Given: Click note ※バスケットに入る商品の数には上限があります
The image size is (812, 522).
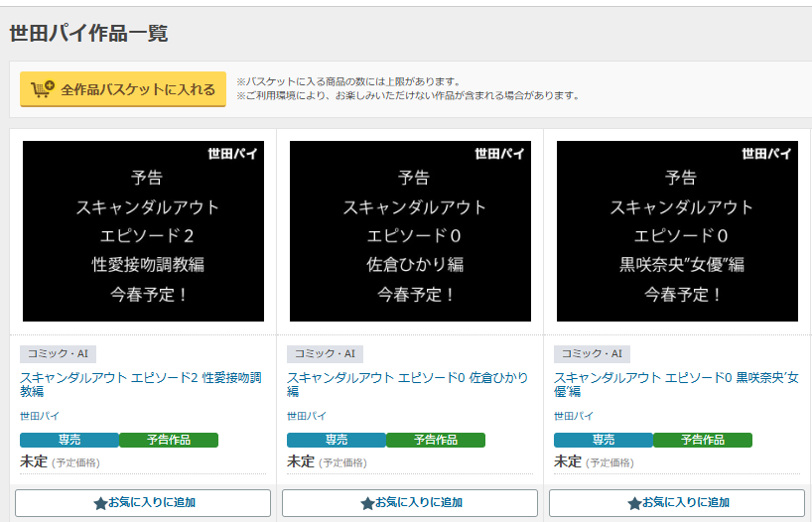Looking at the screenshot, I should click(348, 81).
